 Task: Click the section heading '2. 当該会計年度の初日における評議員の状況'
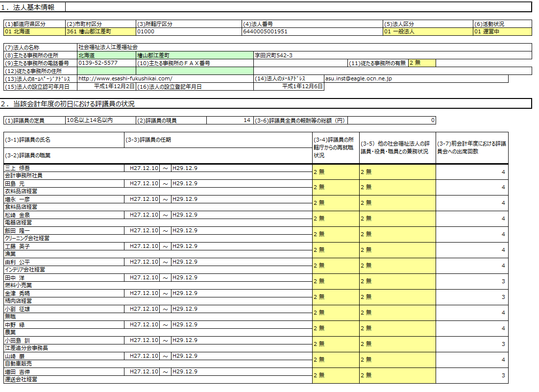68,104
